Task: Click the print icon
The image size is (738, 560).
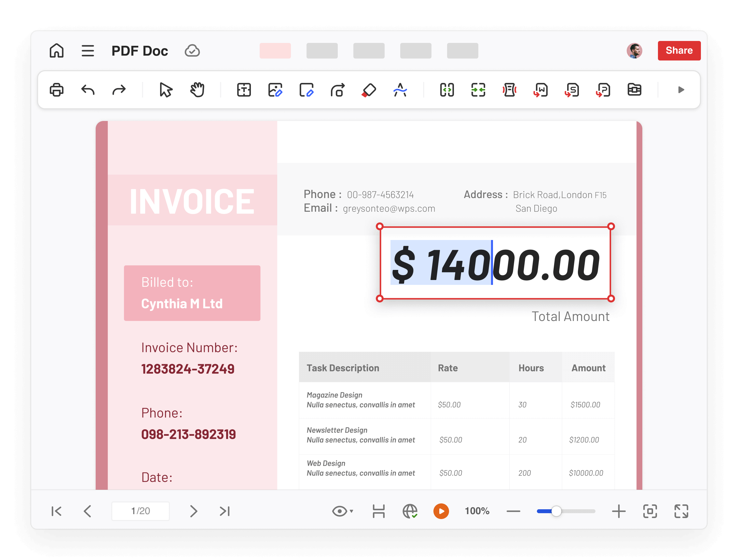Action: point(57,90)
